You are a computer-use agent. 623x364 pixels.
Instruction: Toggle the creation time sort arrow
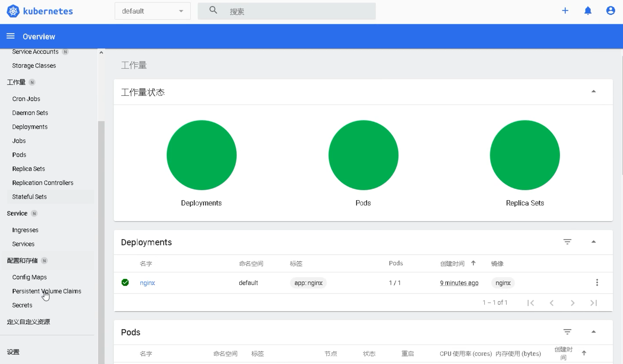tap(473, 263)
